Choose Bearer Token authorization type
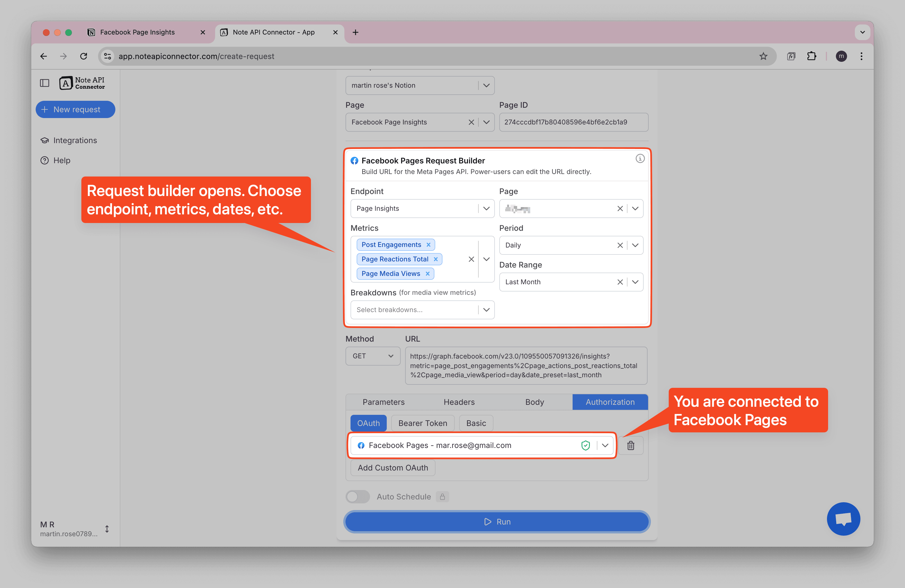Viewport: 905px width, 588px height. (422, 423)
